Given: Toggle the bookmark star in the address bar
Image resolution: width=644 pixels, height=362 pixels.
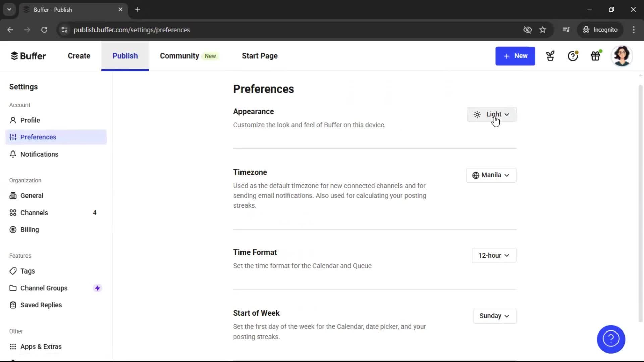Looking at the screenshot, I should tap(543, 30).
